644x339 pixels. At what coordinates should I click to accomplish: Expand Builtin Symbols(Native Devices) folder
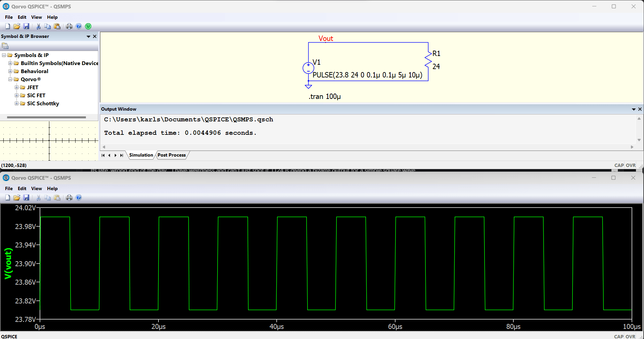10,63
